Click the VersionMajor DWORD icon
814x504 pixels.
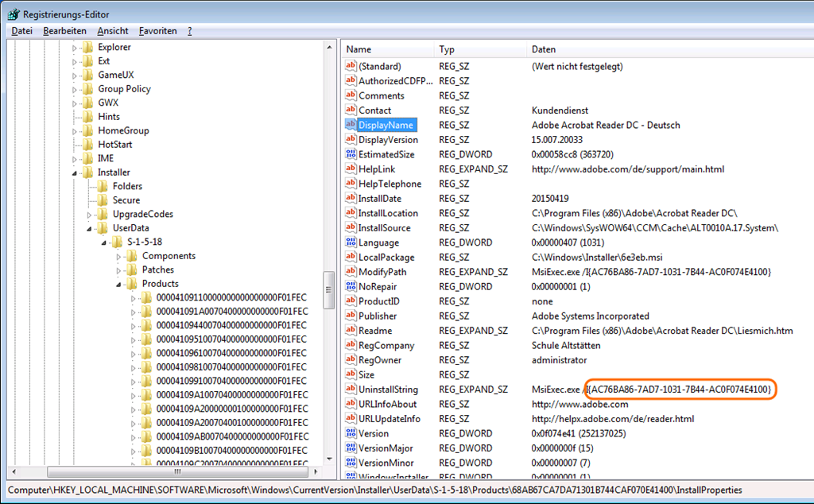click(351, 448)
